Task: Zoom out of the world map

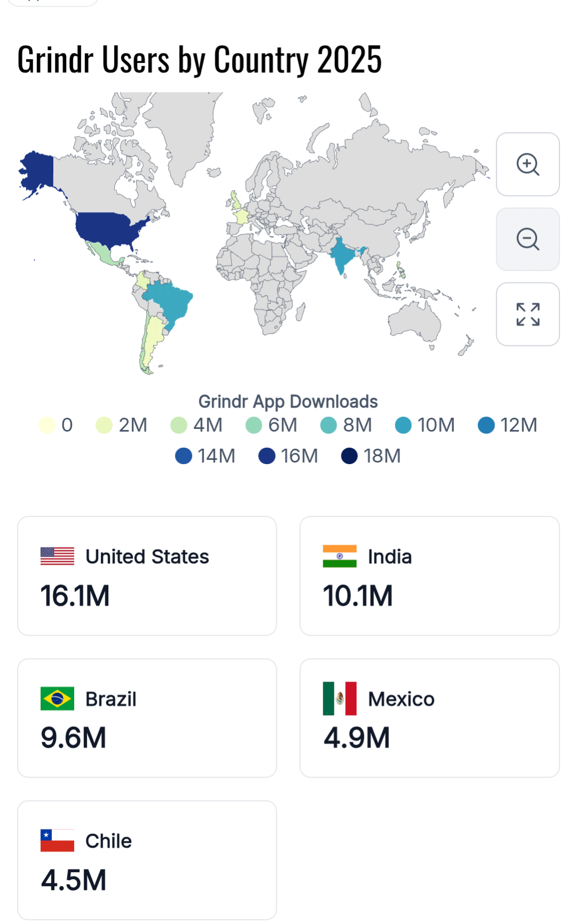Action: click(x=527, y=239)
